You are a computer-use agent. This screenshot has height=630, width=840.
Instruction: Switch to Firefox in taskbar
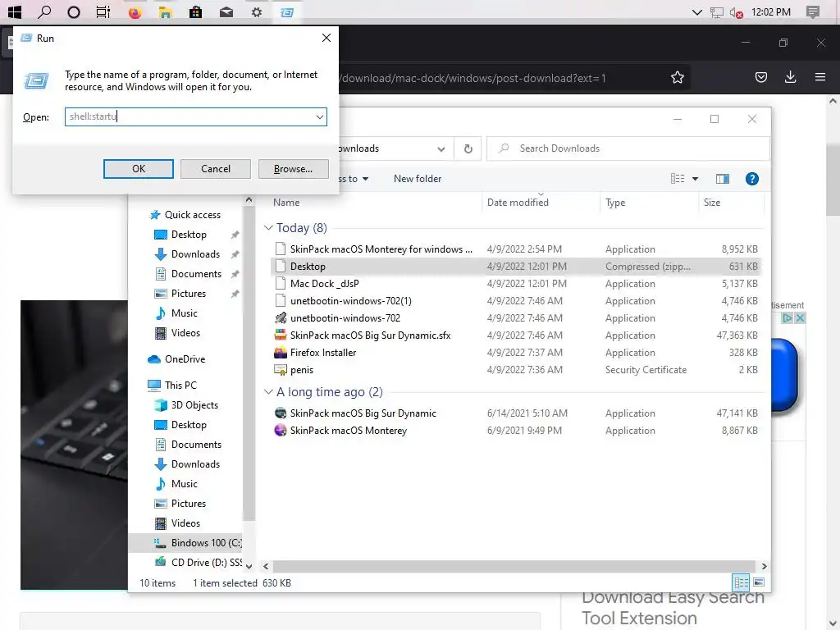tap(135, 11)
